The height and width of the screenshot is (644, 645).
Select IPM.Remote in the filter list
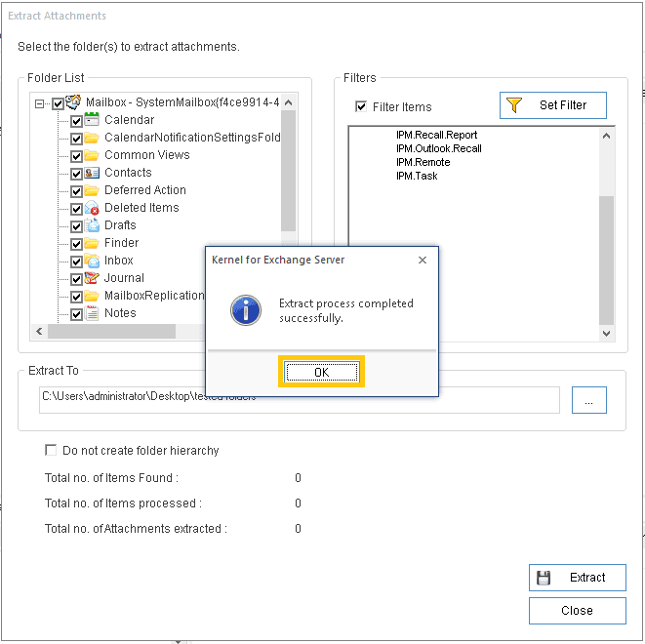(423, 162)
